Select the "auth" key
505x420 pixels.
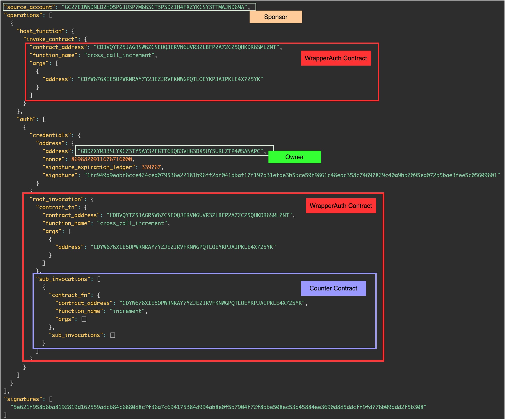(26, 119)
